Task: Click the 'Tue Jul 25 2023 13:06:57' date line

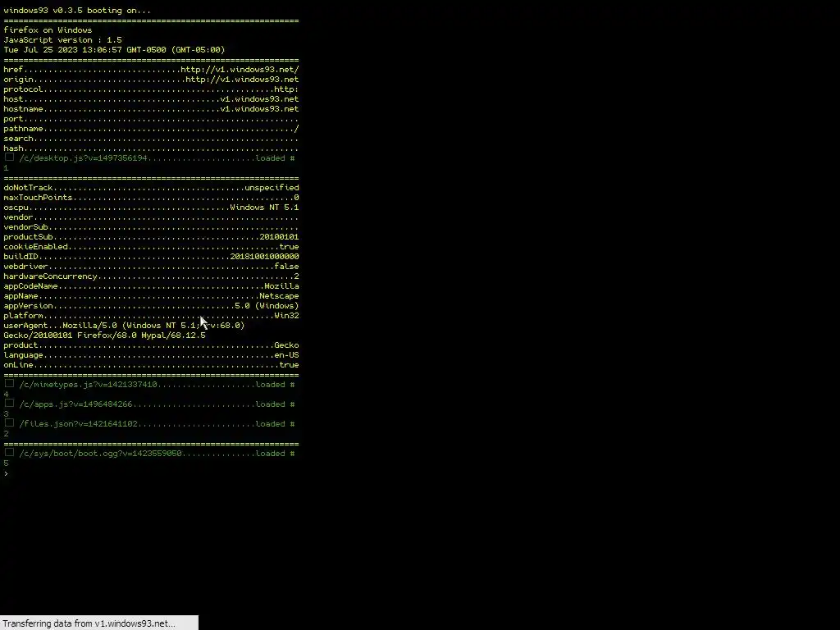Action: pyautogui.click(x=114, y=50)
